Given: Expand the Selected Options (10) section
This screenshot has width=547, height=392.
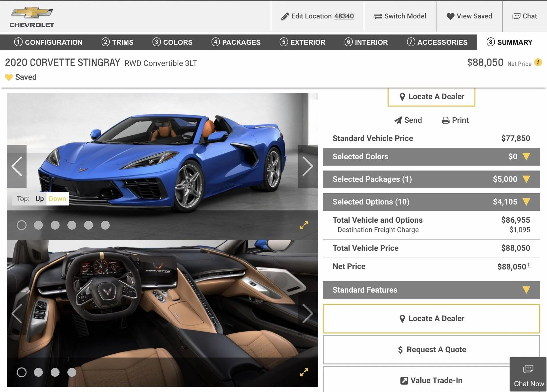Looking at the screenshot, I should 431,202.
